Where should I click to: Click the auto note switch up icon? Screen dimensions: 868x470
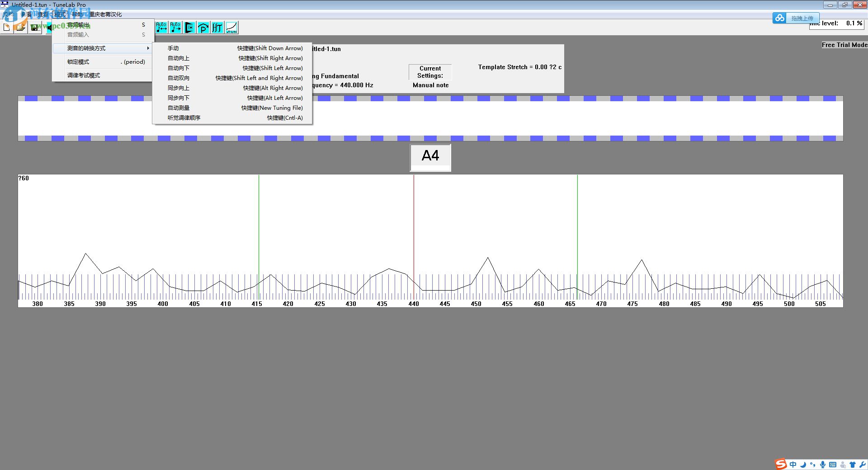pyautogui.click(x=175, y=28)
